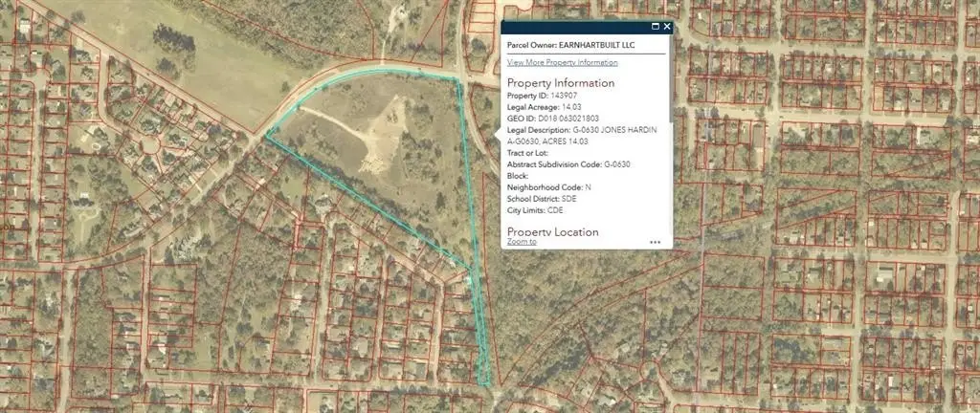Select the Legal Acreage 14.03 value
This screenshot has height=413, width=980.
[542, 107]
